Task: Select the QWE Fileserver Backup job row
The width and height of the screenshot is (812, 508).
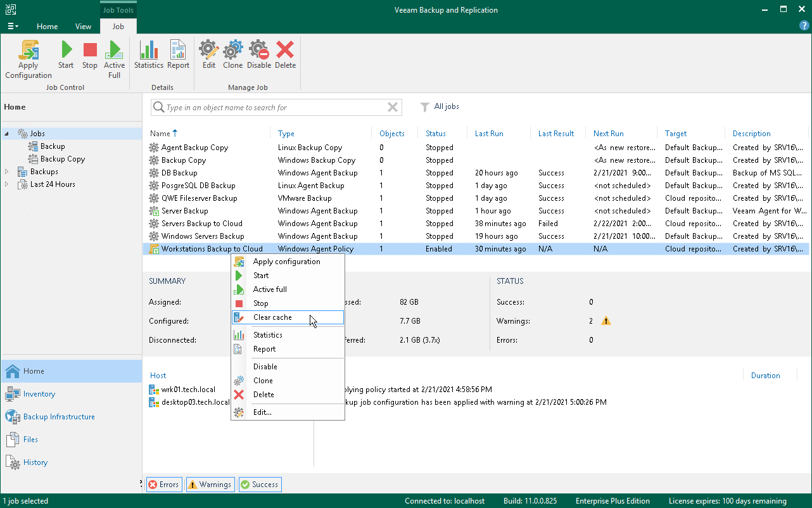Action: [476, 198]
